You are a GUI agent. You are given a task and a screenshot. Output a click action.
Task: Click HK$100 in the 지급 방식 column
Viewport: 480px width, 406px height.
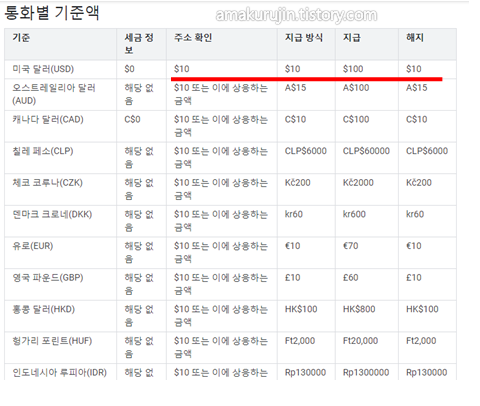(x=301, y=309)
